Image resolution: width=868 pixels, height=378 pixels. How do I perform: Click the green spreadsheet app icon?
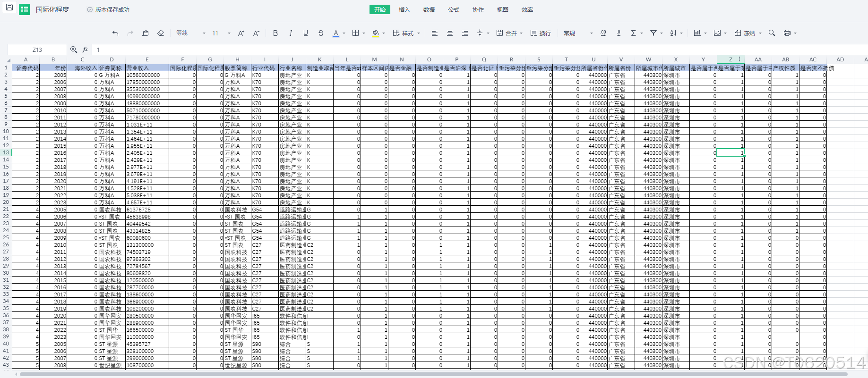(25, 9)
